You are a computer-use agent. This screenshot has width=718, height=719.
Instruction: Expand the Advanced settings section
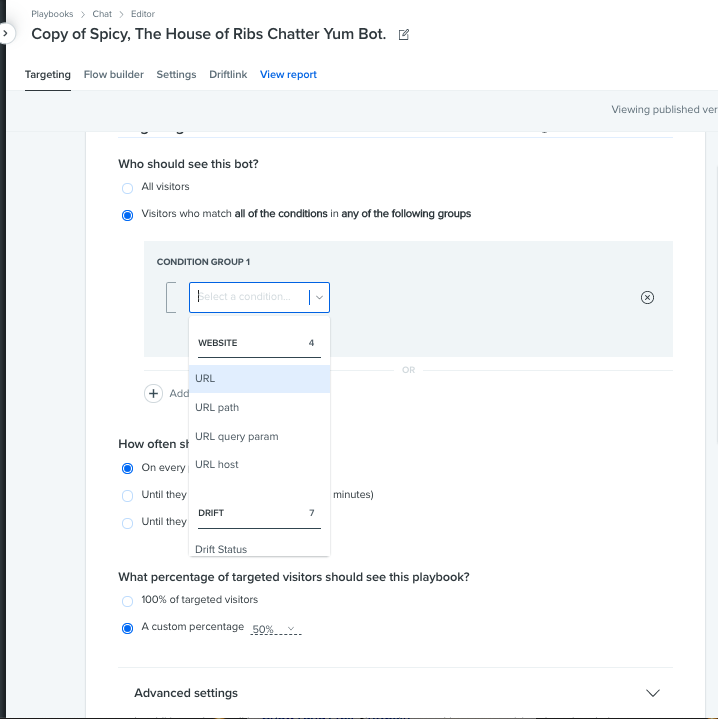tap(653, 693)
